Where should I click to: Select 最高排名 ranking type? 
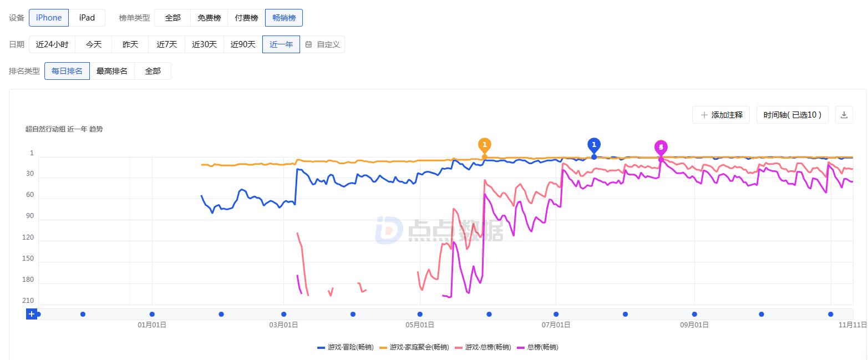click(113, 71)
